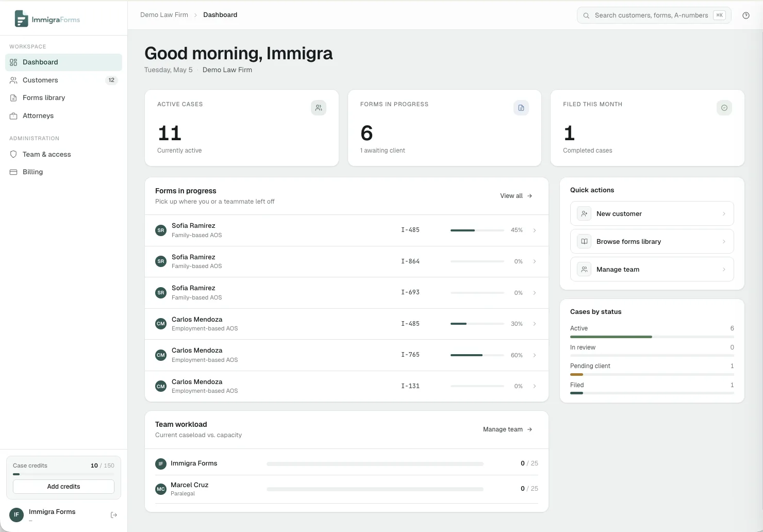Screen dimensions: 763x532
Task: Click the ⌘K shortcut badge in search
Action: [719, 15]
